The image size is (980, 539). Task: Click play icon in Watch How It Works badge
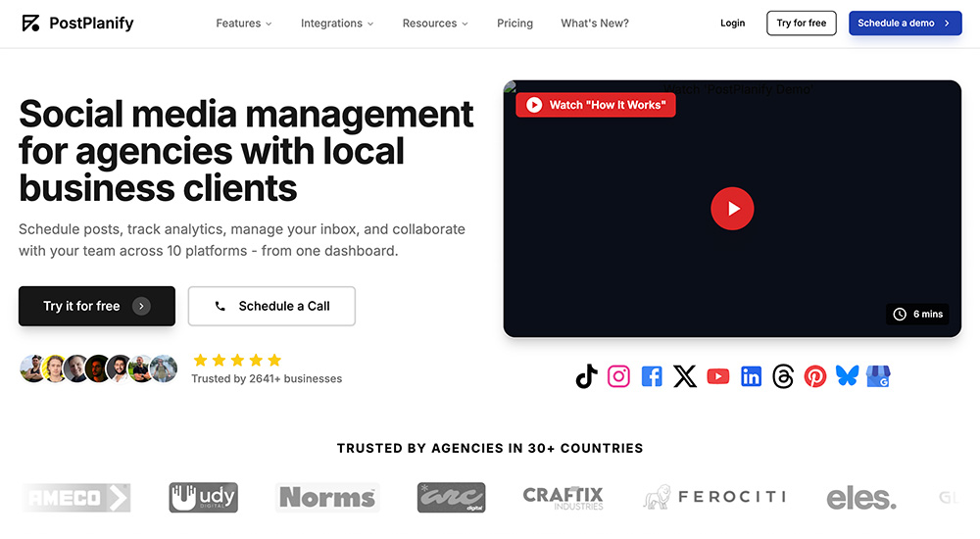(534, 105)
